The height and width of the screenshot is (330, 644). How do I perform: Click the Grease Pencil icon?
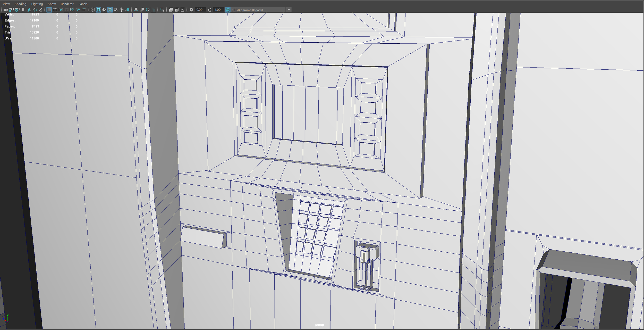pyautogui.click(x=40, y=10)
